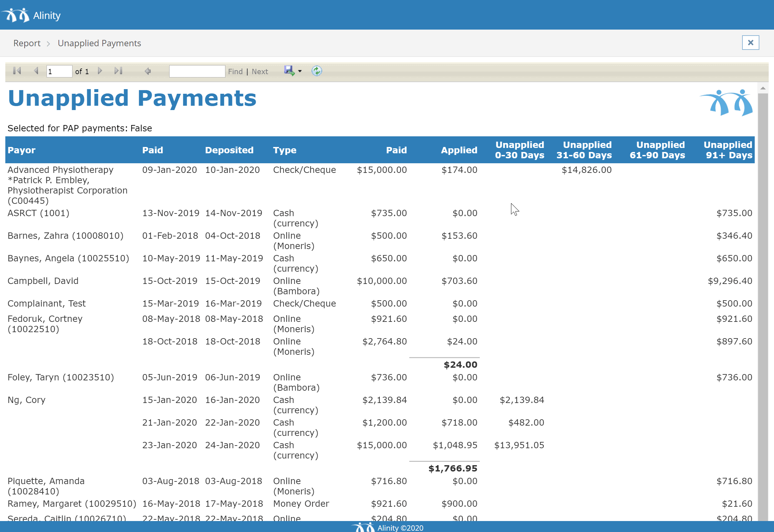This screenshot has width=774, height=532.
Task: Click Unapplied 61-90 Days header
Action: click(657, 150)
